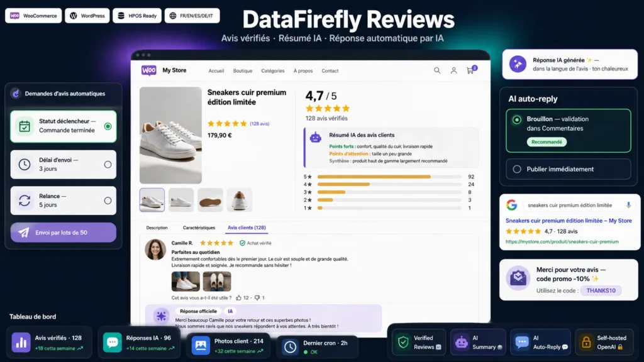Click the Verified Reviews shield icon

coord(403,342)
